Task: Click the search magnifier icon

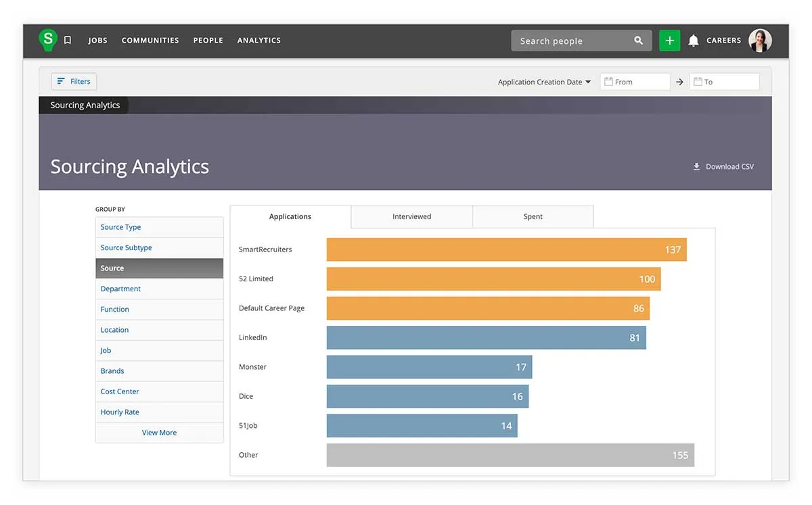Action: [x=637, y=40]
